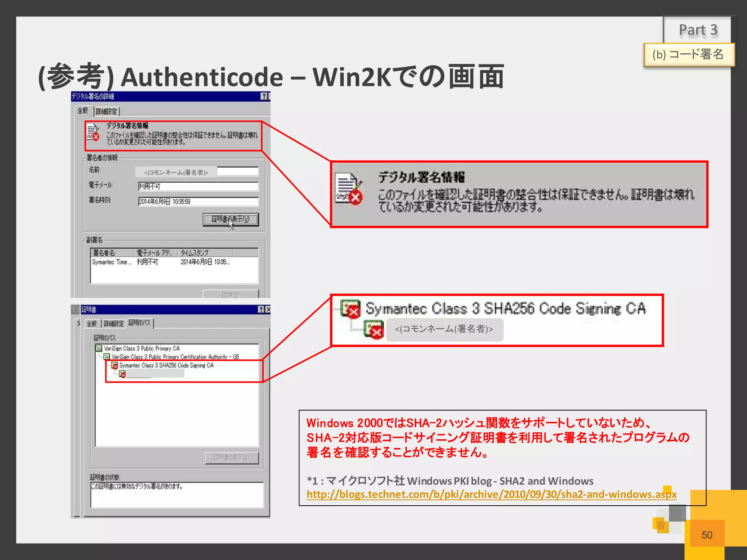Click the invalid signature document icon in dialog

tap(93, 132)
